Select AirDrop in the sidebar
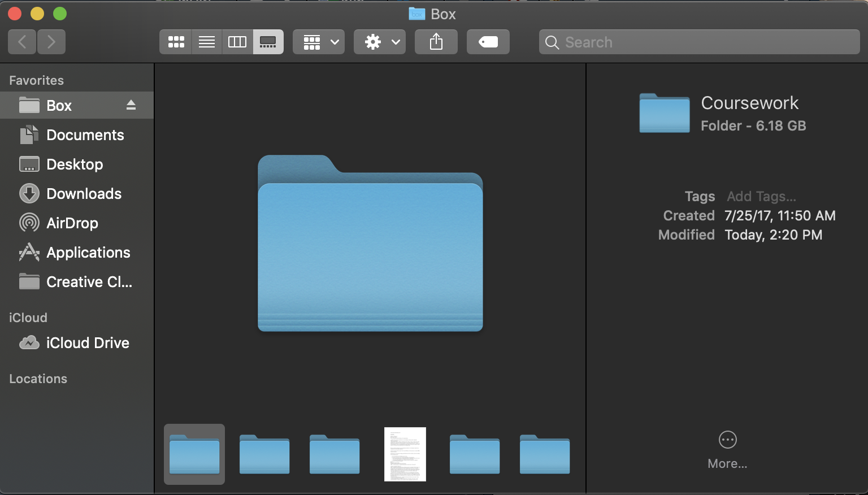Image resolution: width=868 pixels, height=495 pixels. [x=72, y=223]
